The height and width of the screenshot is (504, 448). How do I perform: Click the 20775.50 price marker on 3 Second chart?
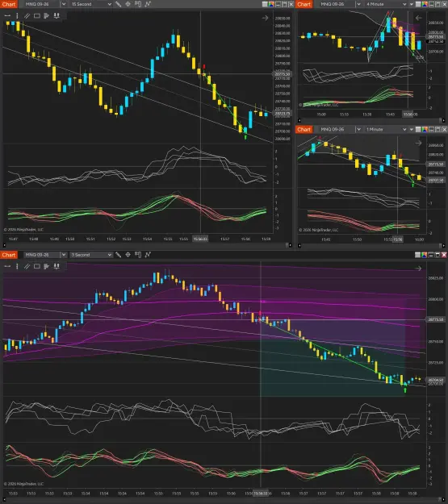pos(436,319)
